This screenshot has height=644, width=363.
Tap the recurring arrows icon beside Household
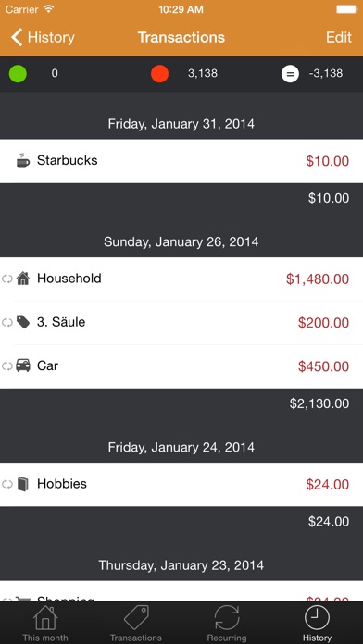[7, 279]
